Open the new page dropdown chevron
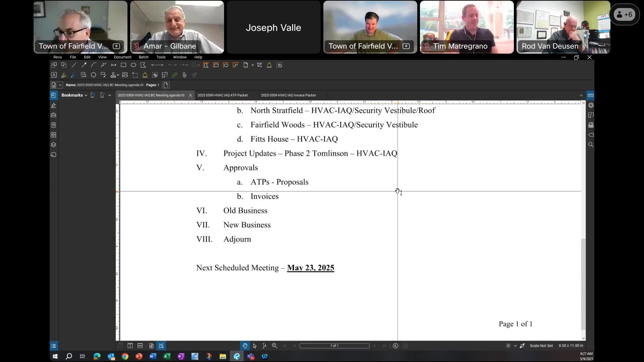Image resolution: width=644 pixels, height=362 pixels. [x=252, y=65]
